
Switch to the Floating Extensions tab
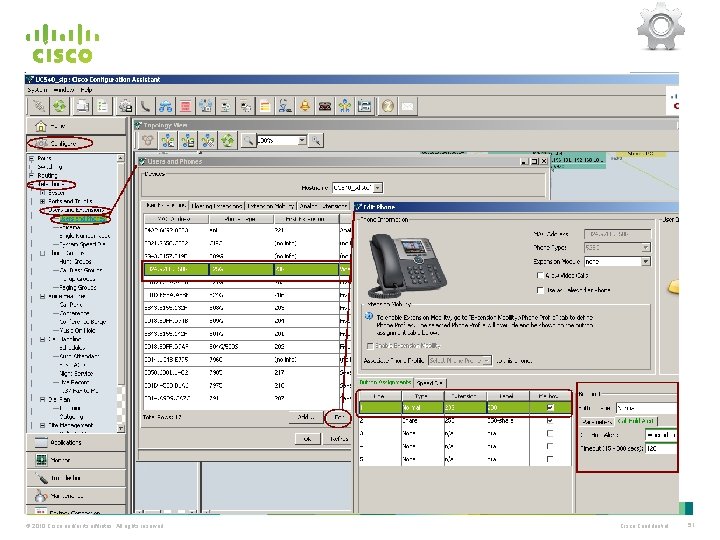[x=217, y=206]
